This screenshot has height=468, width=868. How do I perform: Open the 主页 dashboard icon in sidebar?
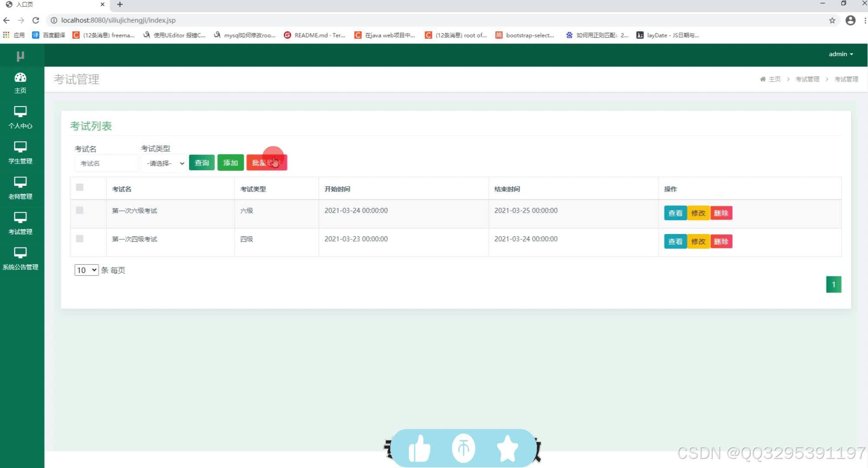20,83
